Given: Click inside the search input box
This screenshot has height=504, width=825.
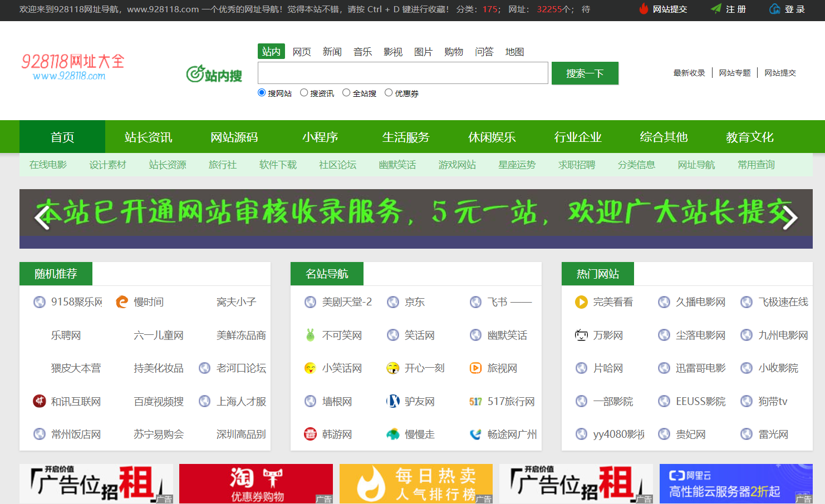Looking at the screenshot, I should coord(402,73).
